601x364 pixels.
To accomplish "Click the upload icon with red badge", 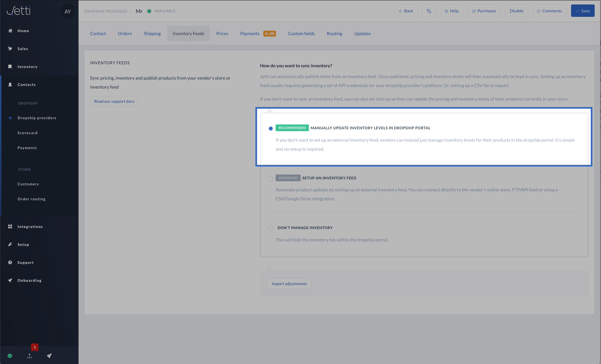I will click(30, 356).
